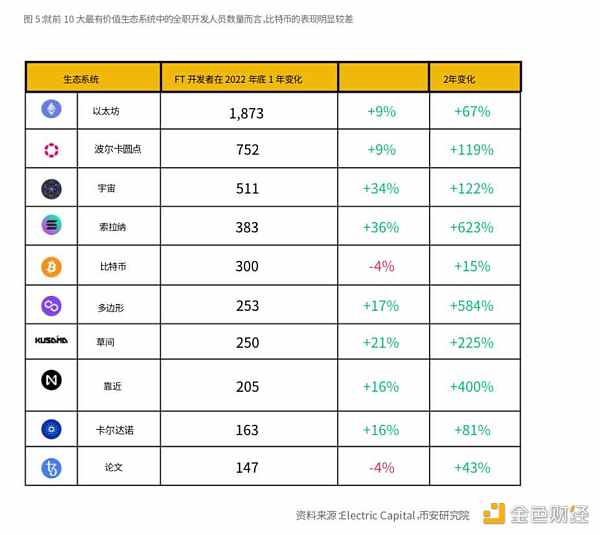Image resolution: width=600 pixels, height=535 pixels.
Task: Click the 以太坊 row label
Action: 106,112
